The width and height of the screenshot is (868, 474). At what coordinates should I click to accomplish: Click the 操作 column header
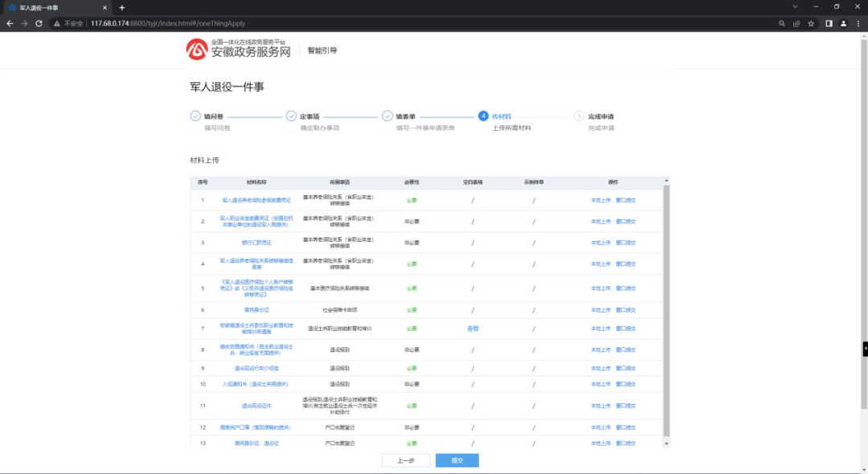(x=612, y=182)
